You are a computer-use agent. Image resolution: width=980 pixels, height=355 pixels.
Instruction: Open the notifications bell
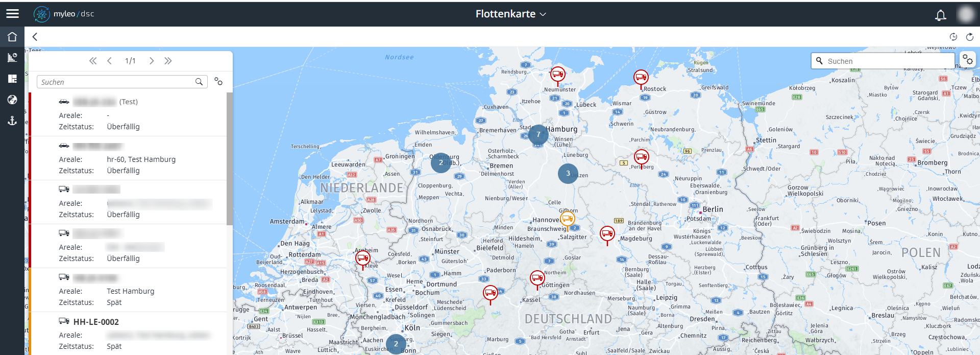point(940,15)
